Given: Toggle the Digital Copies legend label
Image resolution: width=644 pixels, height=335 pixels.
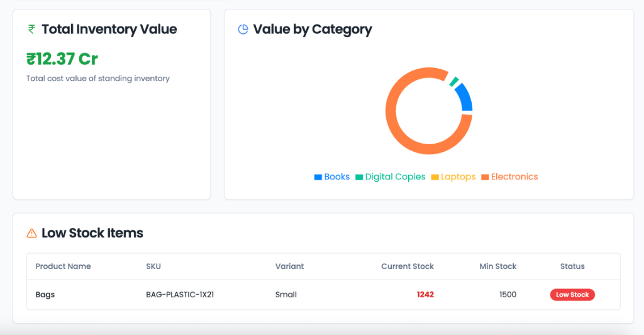Looking at the screenshot, I should pos(395,177).
